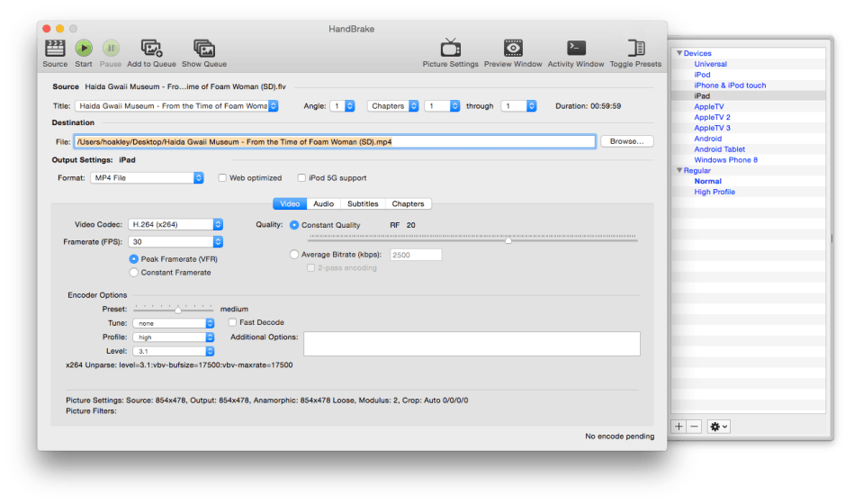This screenshot has width=845, height=504.
Task: Collapse the Regular preset group
Action: [679, 170]
